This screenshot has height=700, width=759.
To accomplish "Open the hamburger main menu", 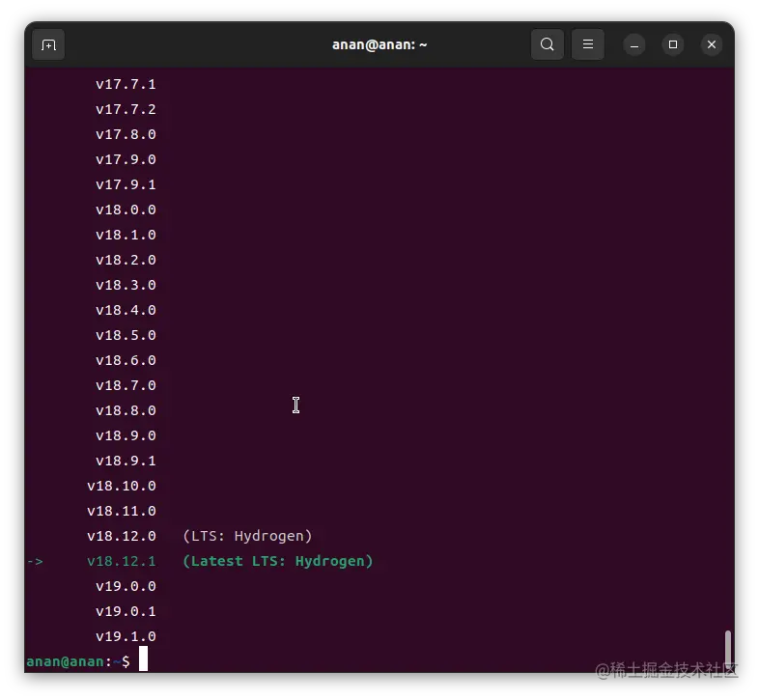I will tap(588, 44).
